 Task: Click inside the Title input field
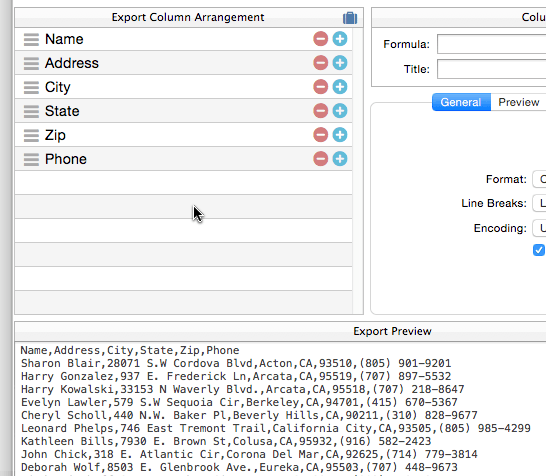[491, 69]
